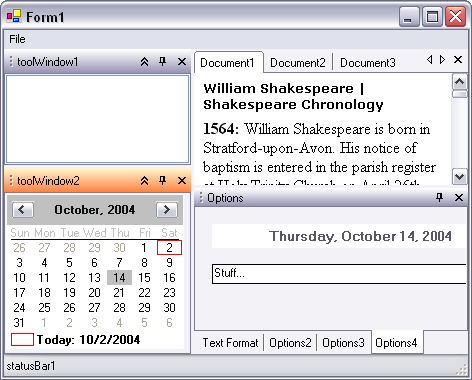
Task: Close toolWindow1 with its X icon
Action: (182, 61)
